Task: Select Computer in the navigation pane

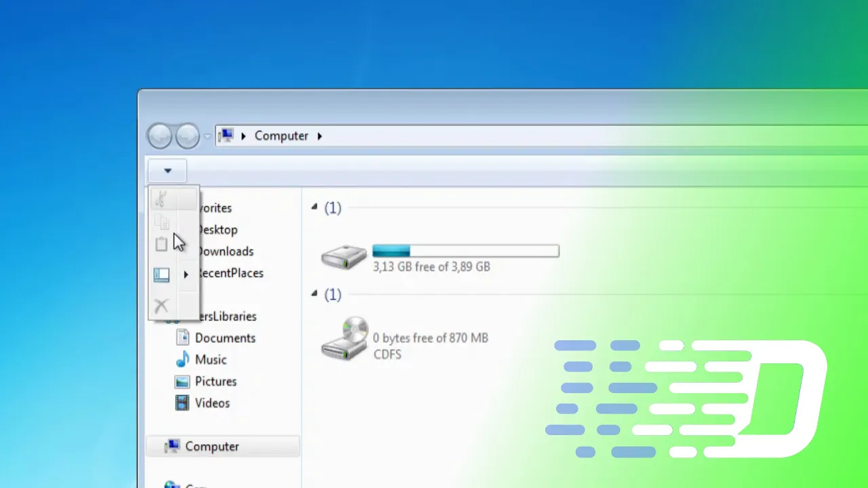Action: pyautogui.click(x=223, y=447)
